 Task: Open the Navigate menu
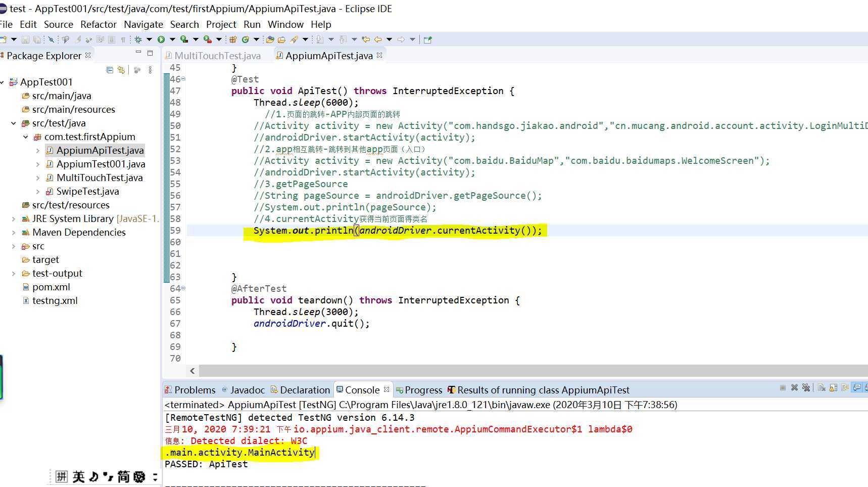click(143, 24)
